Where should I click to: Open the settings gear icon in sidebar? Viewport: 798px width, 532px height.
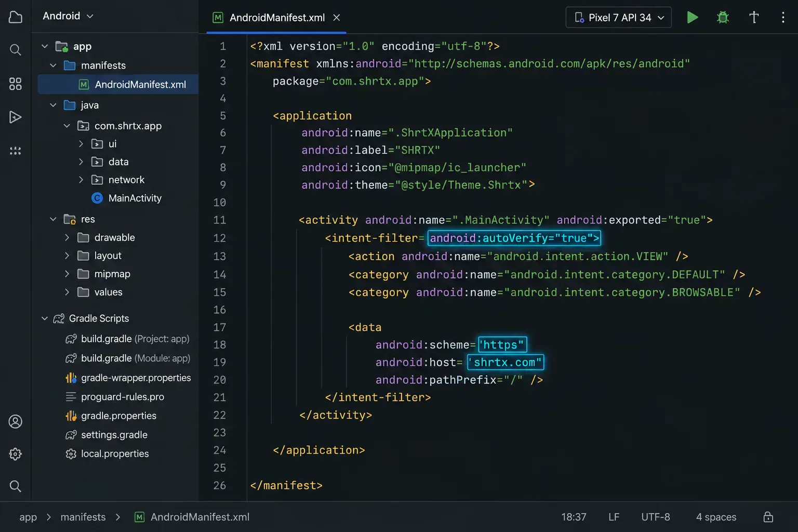click(x=16, y=454)
